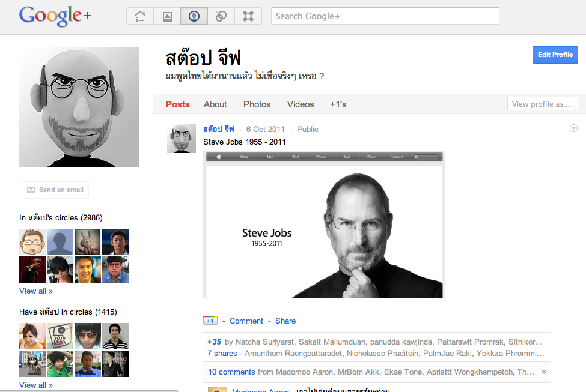Click the post author name link

point(219,129)
